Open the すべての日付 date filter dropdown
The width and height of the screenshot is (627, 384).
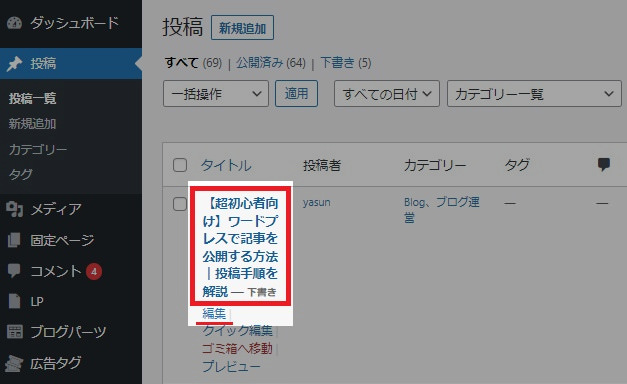387,94
